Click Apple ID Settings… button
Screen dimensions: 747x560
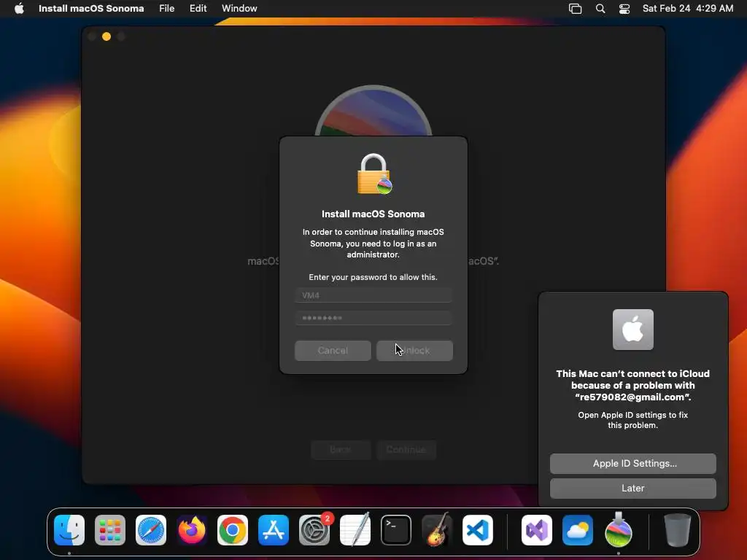632,463
